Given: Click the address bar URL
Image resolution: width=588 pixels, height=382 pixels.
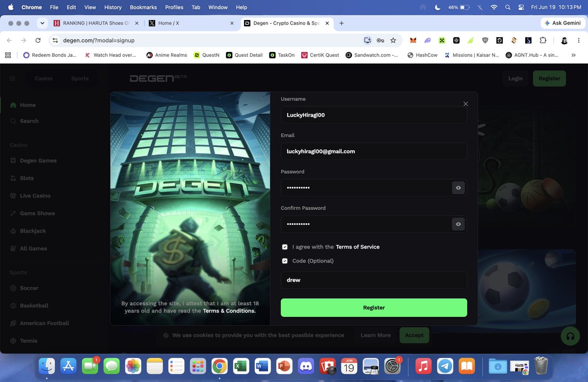Looking at the screenshot, I should coord(99,40).
